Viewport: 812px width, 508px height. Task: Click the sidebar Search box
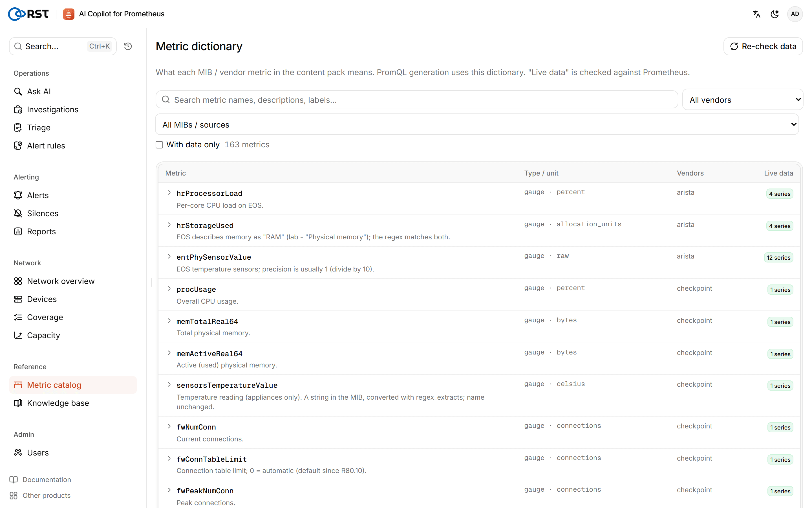tap(63, 46)
